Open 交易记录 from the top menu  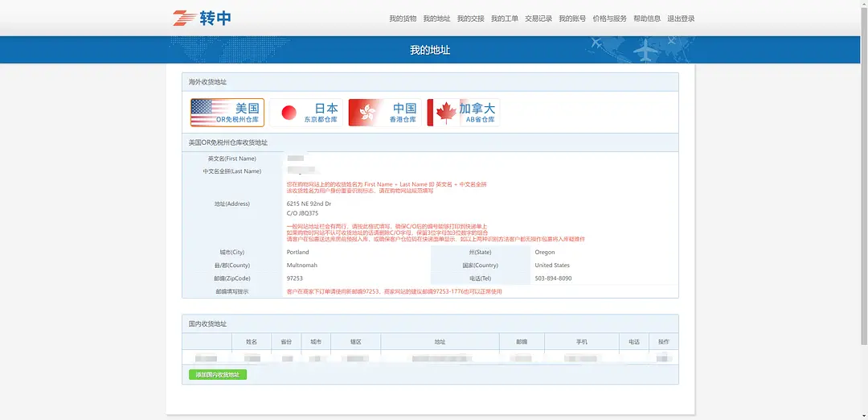[538, 19]
